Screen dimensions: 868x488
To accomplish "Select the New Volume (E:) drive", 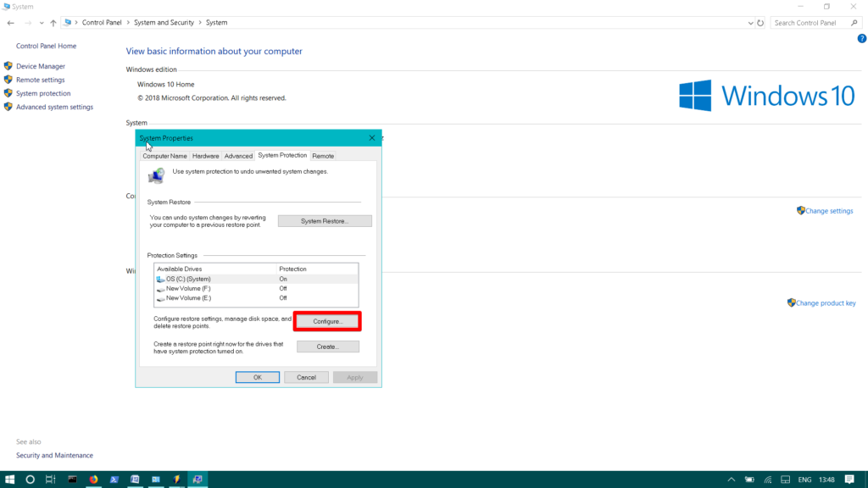I will (x=256, y=298).
